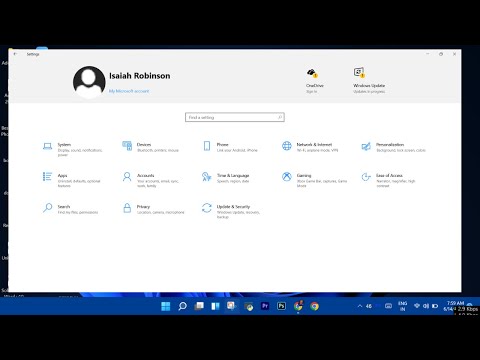This screenshot has width=480, height=360.
Task: Click the user profile avatar picture
Action: 89,82
